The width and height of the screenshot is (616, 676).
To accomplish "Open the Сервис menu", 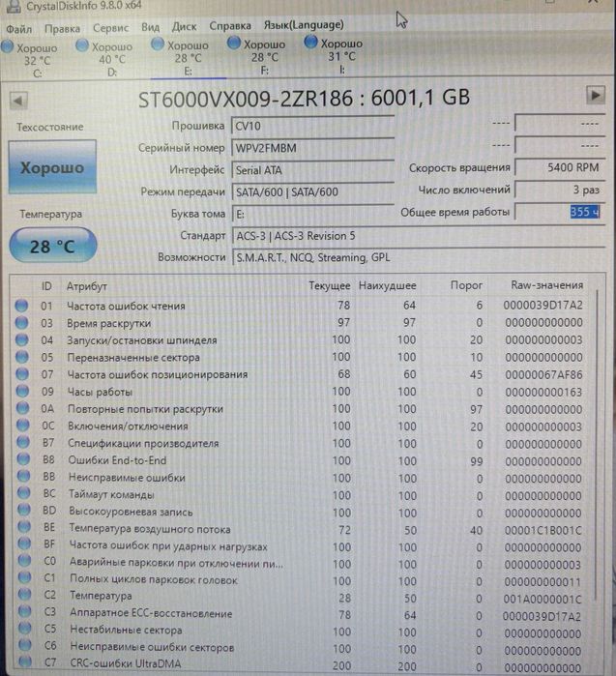I will [x=110, y=28].
